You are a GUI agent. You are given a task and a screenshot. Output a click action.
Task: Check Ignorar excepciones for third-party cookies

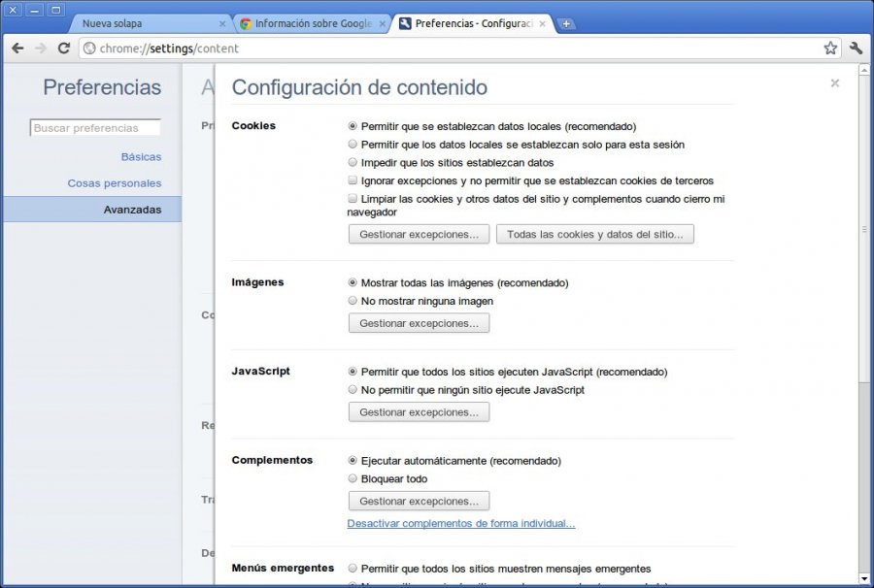click(353, 180)
